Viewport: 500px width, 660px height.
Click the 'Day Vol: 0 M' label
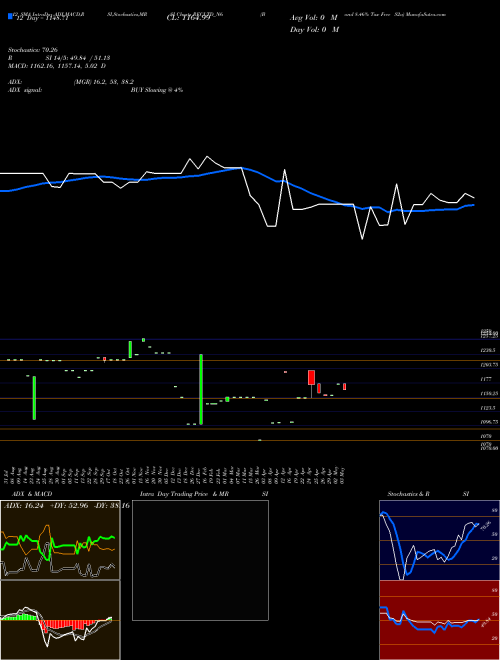click(314, 30)
